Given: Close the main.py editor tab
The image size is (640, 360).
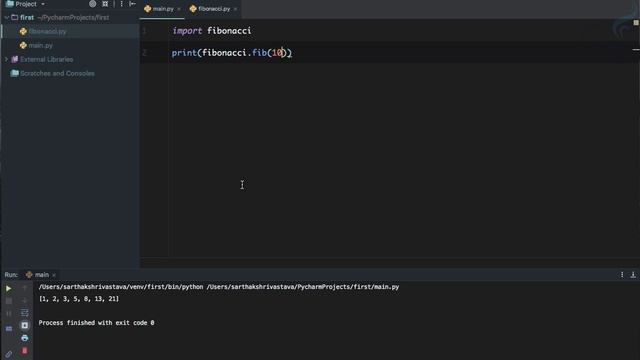Looking at the screenshot, I should pos(179,9).
